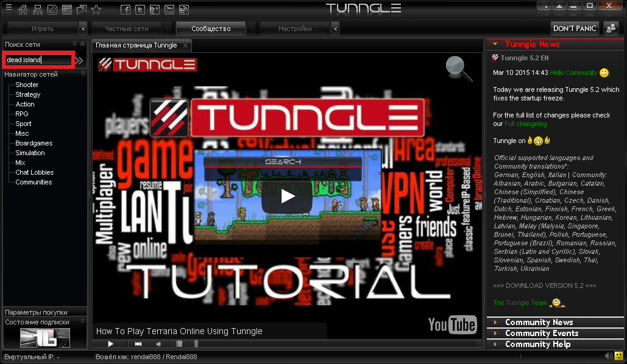Open the chat bubbles icon
The height and width of the screenshot is (364, 627).
[x=82, y=10]
